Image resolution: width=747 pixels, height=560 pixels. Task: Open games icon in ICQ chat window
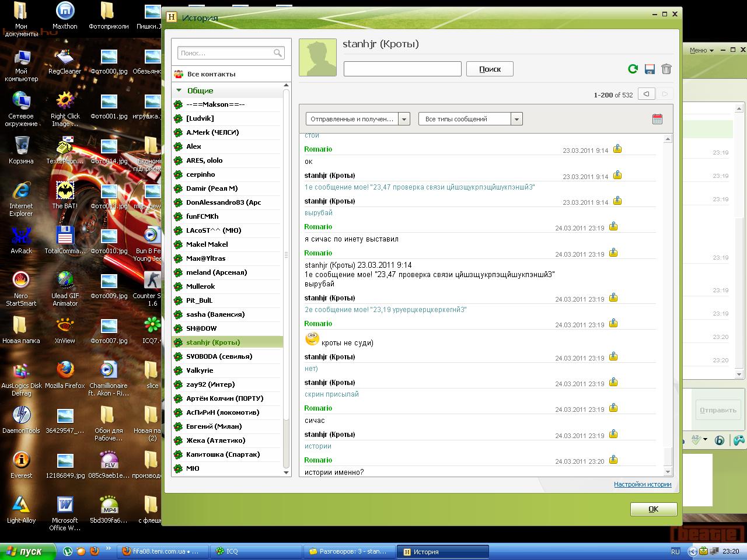738,440
